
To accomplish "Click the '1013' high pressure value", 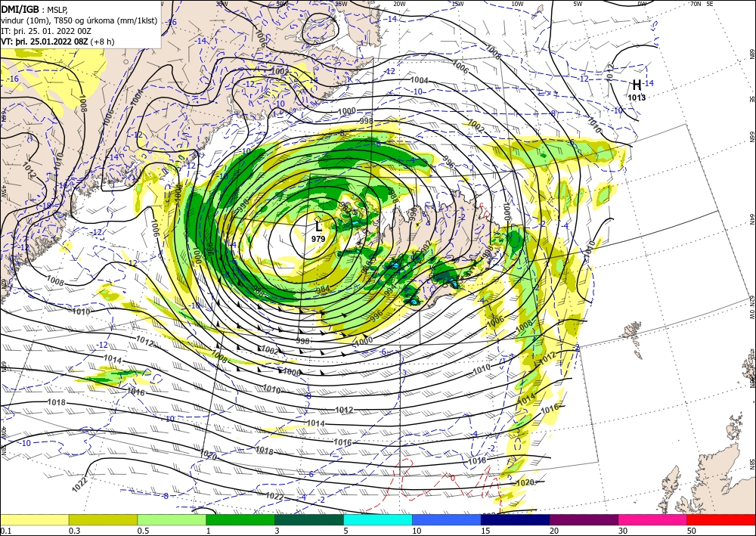I will pyautogui.click(x=637, y=98).
